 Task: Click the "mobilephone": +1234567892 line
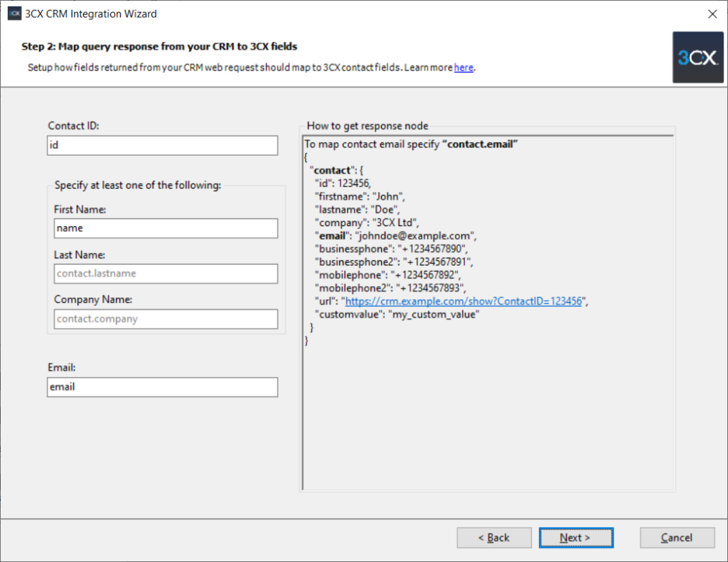click(x=387, y=275)
